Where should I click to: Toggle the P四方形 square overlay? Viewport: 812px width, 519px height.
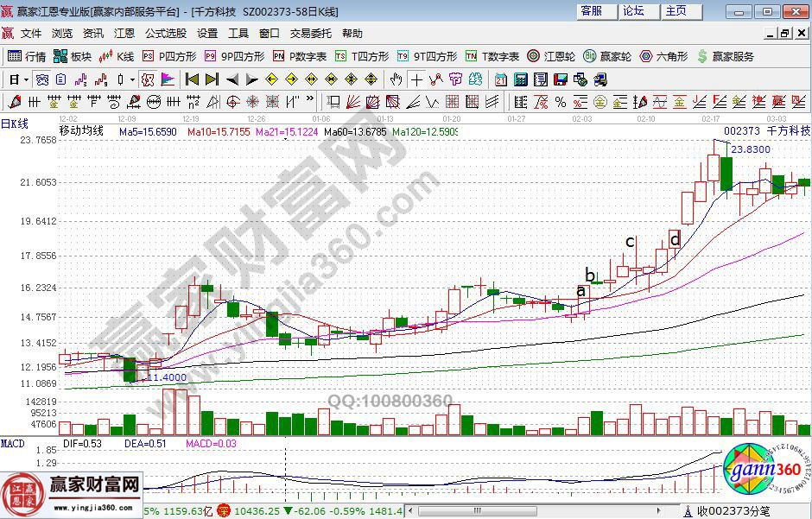[x=170, y=57]
